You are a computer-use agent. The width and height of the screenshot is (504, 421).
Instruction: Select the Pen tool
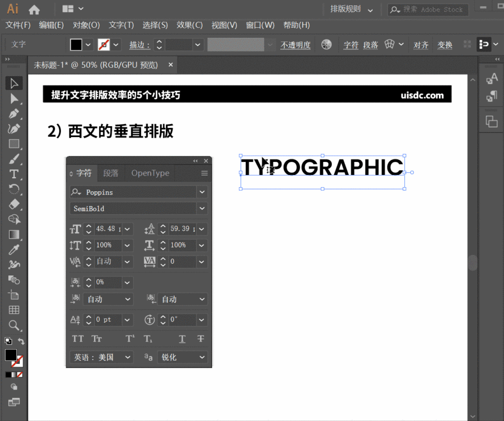14,114
